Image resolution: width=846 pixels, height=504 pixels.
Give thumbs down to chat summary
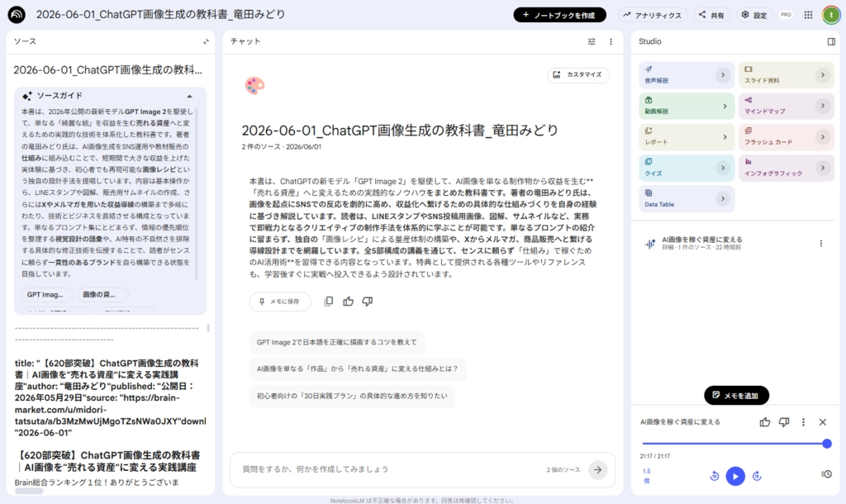pos(368,302)
